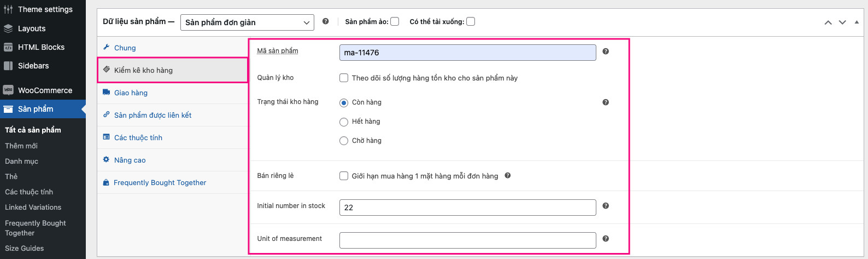Go to Thêm mới in sidebar
Image resolution: width=868 pixels, height=259 pixels.
(21, 146)
